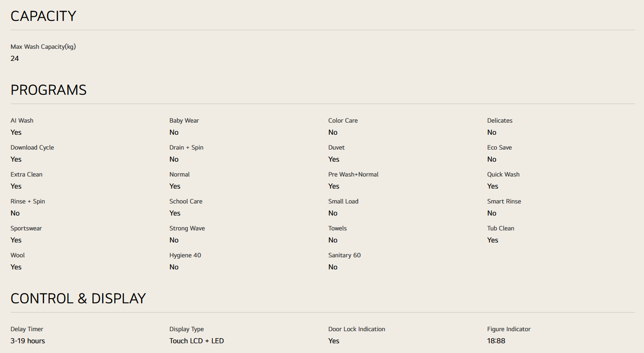Click the AI Wash label
This screenshot has height=353, width=644.
(x=22, y=120)
